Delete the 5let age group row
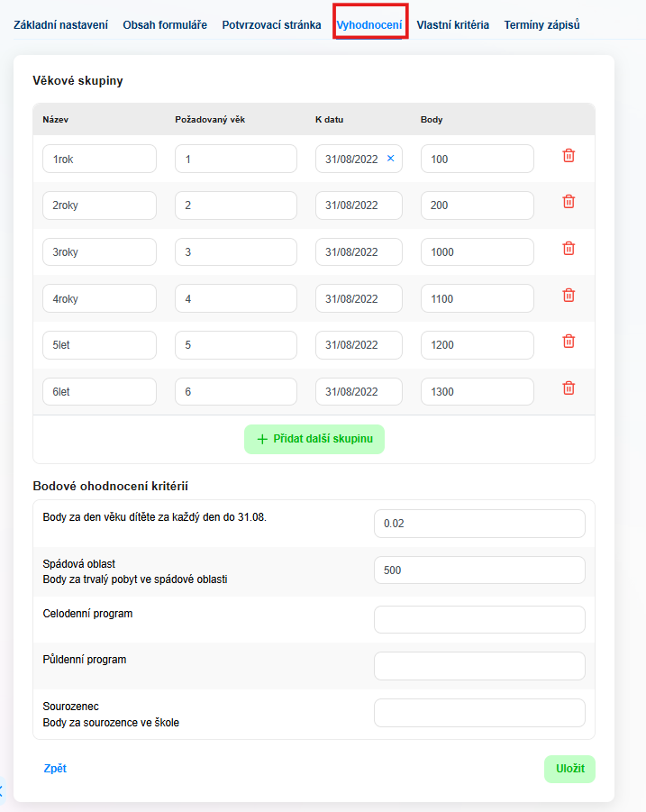The width and height of the screenshot is (646, 812). coord(569,342)
